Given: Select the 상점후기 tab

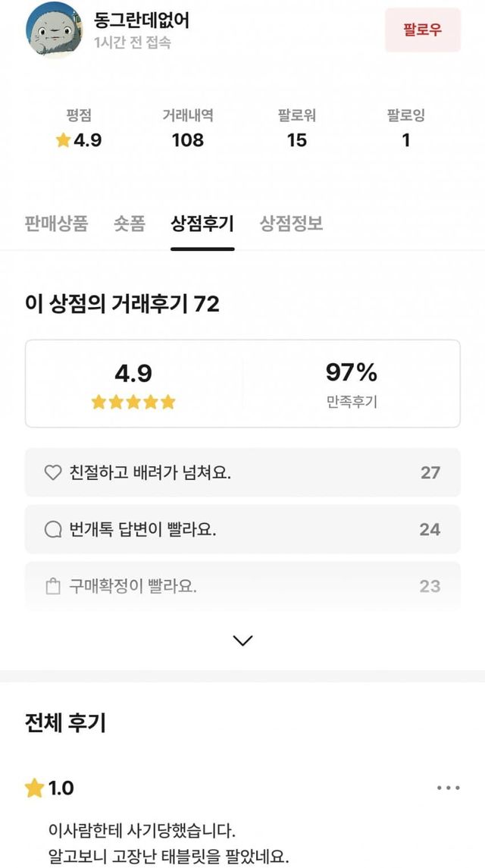Looking at the screenshot, I should pyautogui.click(x=202, y=224).
